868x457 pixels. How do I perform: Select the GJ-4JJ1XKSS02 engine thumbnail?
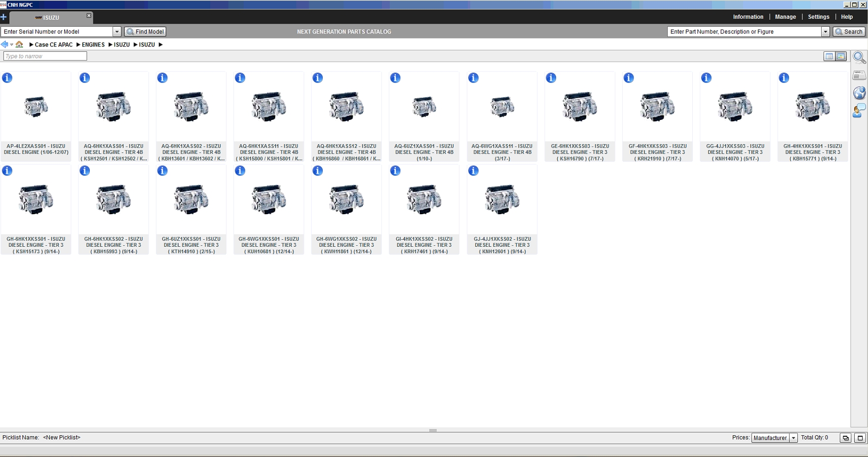click(x=502, y=200)
